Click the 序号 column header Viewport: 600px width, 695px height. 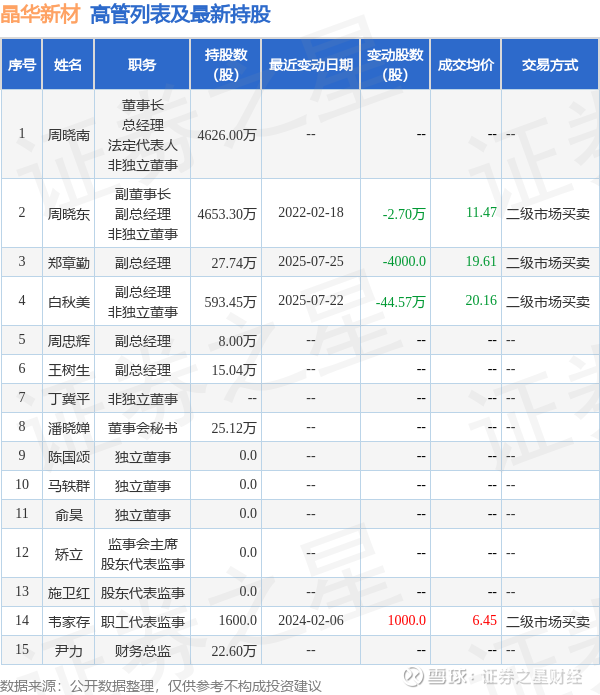click(22, 65)
